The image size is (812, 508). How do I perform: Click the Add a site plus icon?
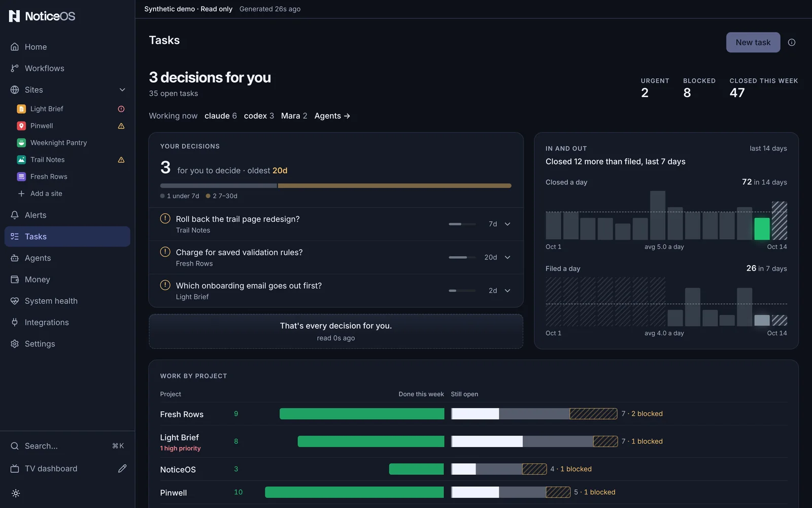[x=21, y=194]
